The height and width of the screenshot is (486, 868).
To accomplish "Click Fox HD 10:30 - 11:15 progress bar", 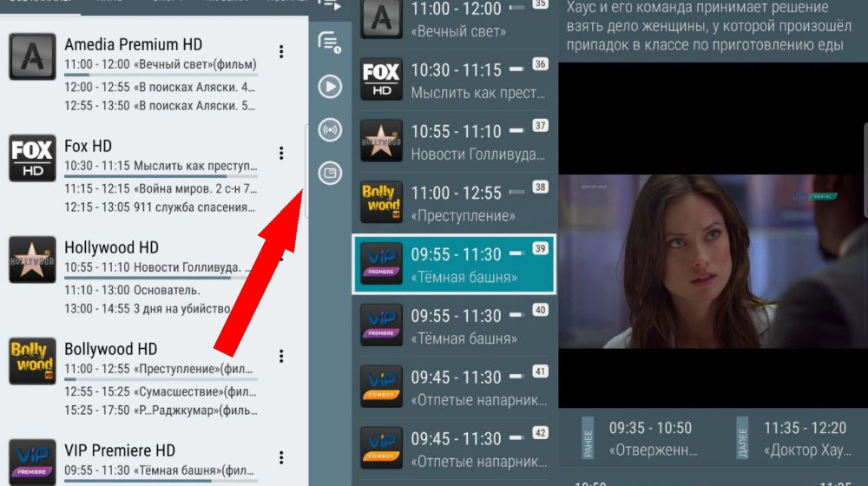I will (161, 176).
